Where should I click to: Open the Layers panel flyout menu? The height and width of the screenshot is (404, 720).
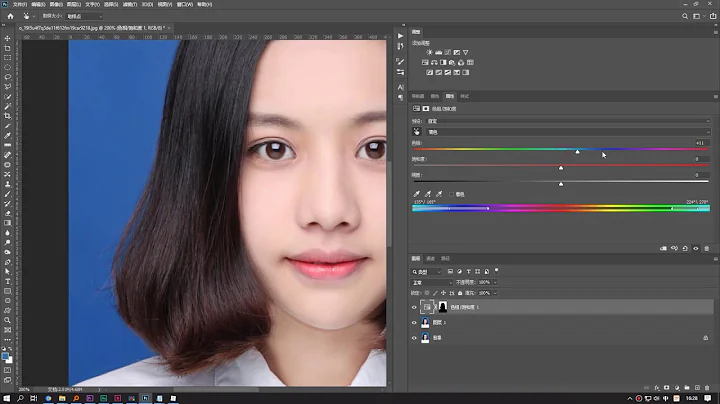[715, 259]
